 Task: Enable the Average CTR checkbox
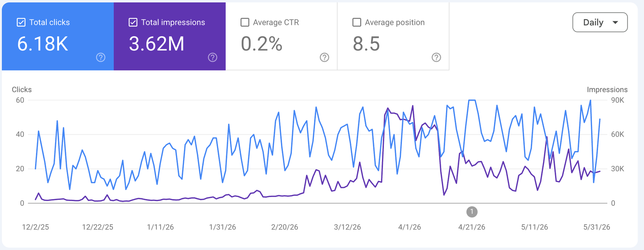[245, 23]
